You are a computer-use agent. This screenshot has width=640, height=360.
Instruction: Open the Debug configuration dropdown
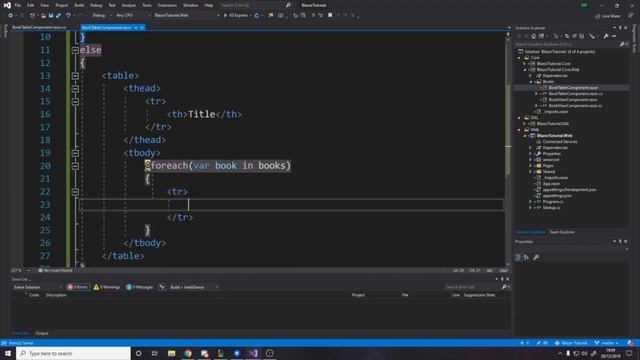pos(102,16)
